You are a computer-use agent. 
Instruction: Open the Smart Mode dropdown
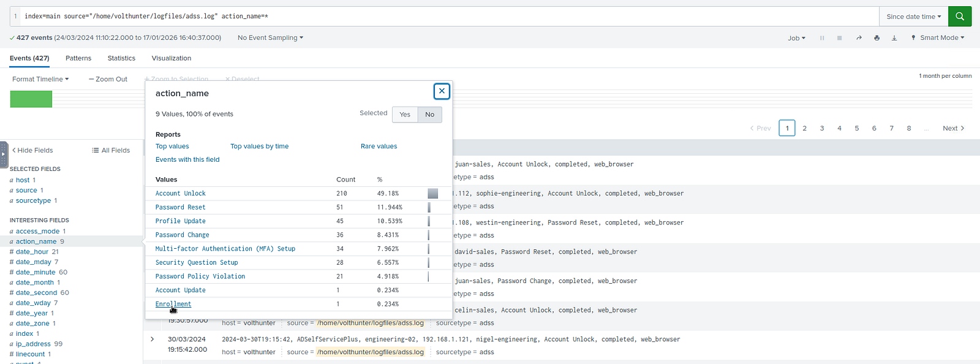pyautogui.click(x=938, y=38)
